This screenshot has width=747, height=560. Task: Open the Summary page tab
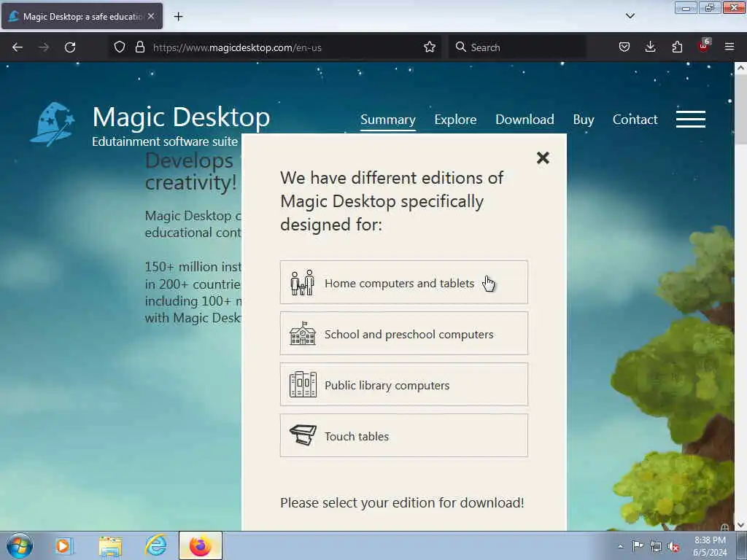tap(388, 120)
